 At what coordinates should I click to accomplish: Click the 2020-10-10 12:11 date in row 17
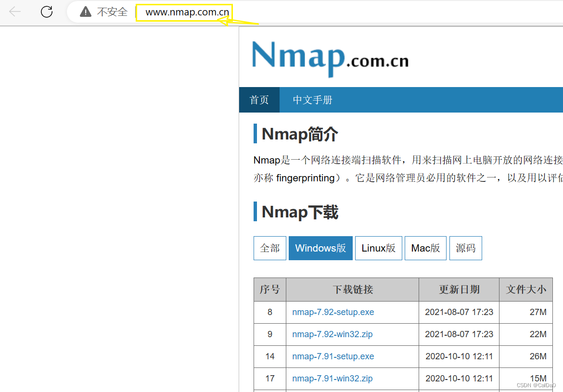459,379
